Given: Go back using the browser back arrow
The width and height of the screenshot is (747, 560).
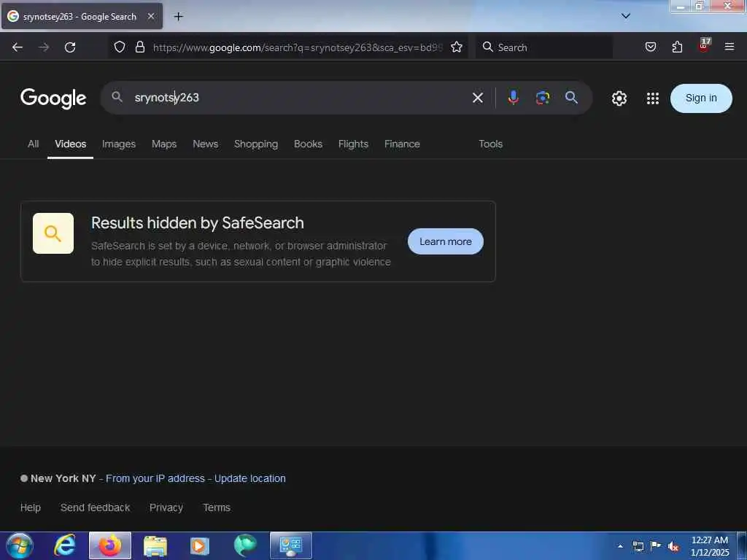Looking at the screenshot, I should coord(18,47).
